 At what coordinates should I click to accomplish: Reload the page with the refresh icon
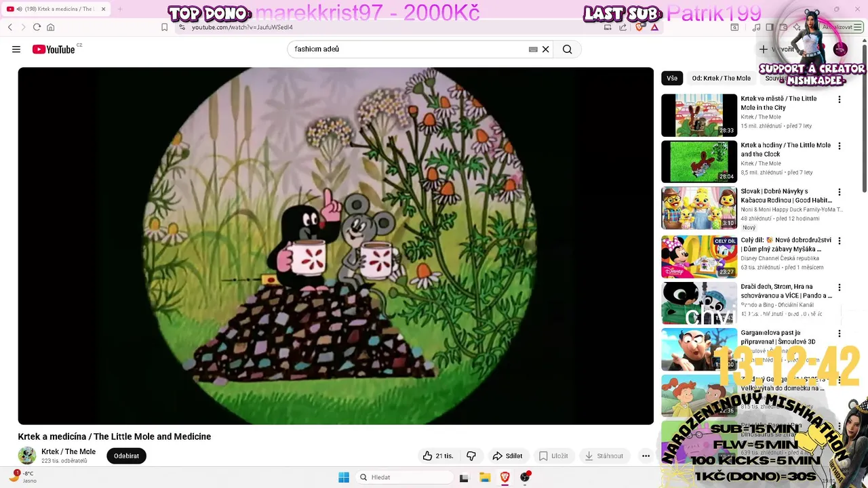tap(37, 27)
